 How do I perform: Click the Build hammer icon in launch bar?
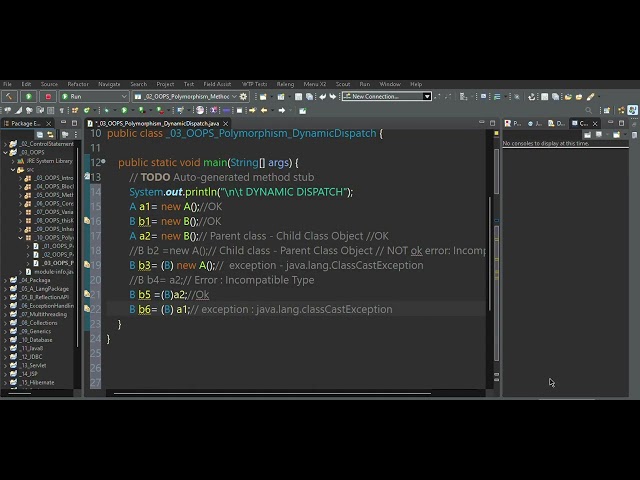click(x=9, y=97)
